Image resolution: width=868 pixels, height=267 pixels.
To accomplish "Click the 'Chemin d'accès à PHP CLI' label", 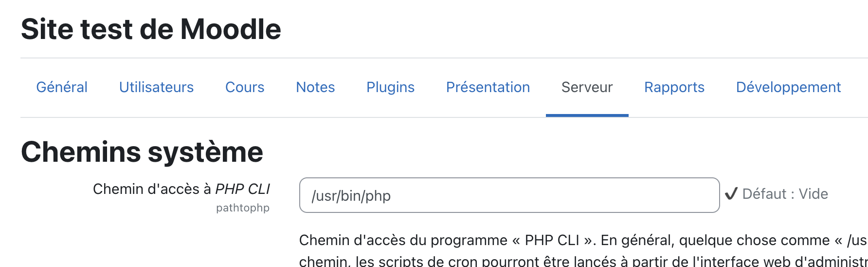I will (x=181, y=189).
